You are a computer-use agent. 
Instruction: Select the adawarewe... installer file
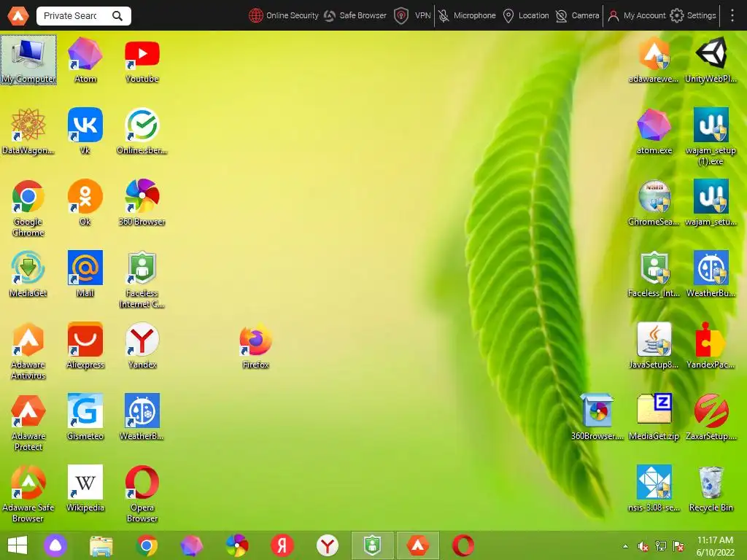(x=654, y=60)
